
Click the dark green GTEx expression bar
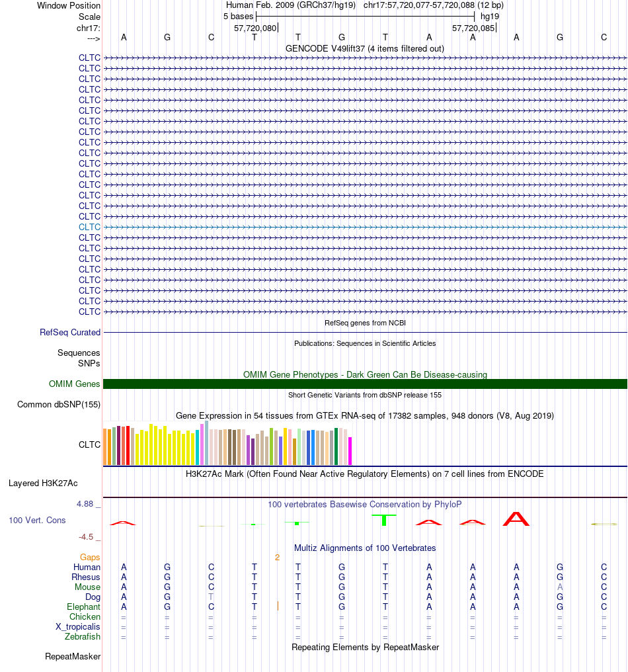click(336, 446)
